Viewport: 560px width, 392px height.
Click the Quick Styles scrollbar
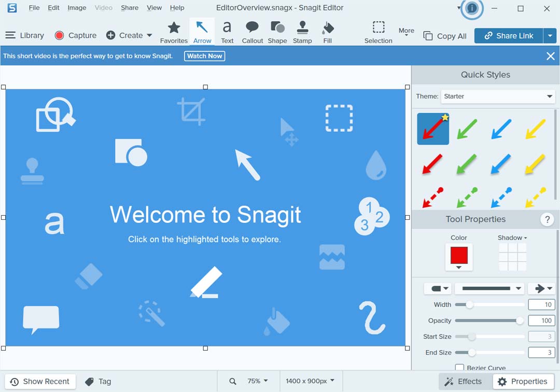[x=555, y=155]
